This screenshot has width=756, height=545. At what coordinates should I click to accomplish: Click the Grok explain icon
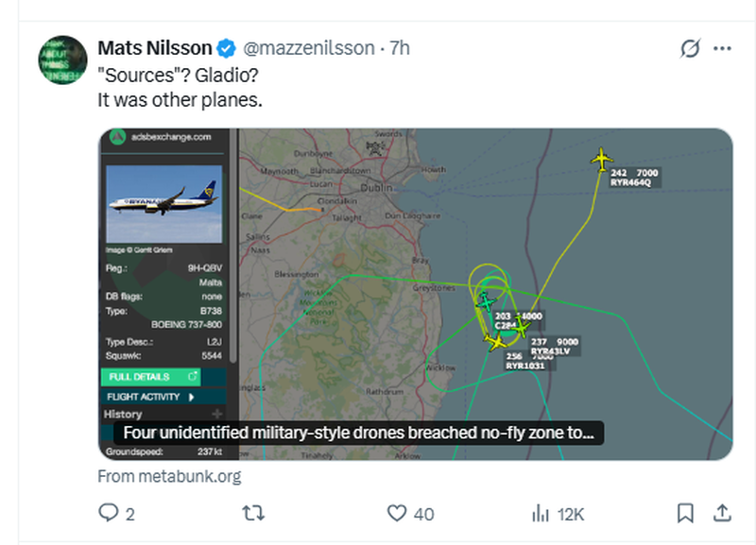(690, 49)
